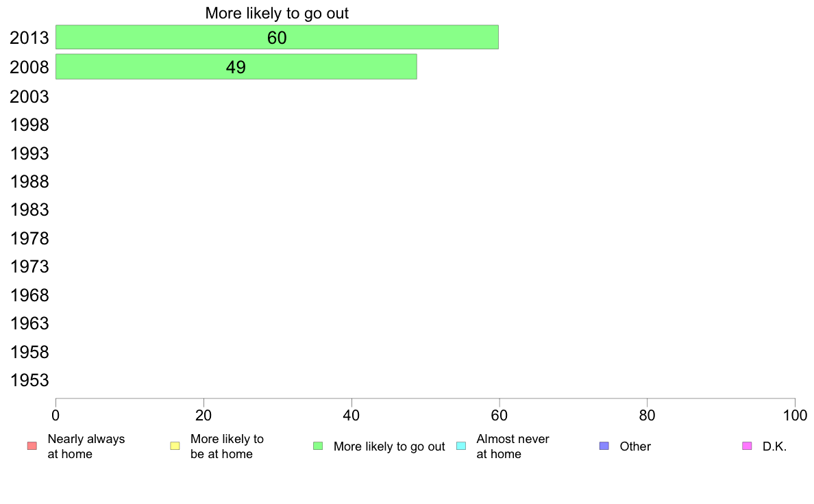Click the blue Other legend swatch
The width and height of the screenshot is (814, 504).
(604, 446)
